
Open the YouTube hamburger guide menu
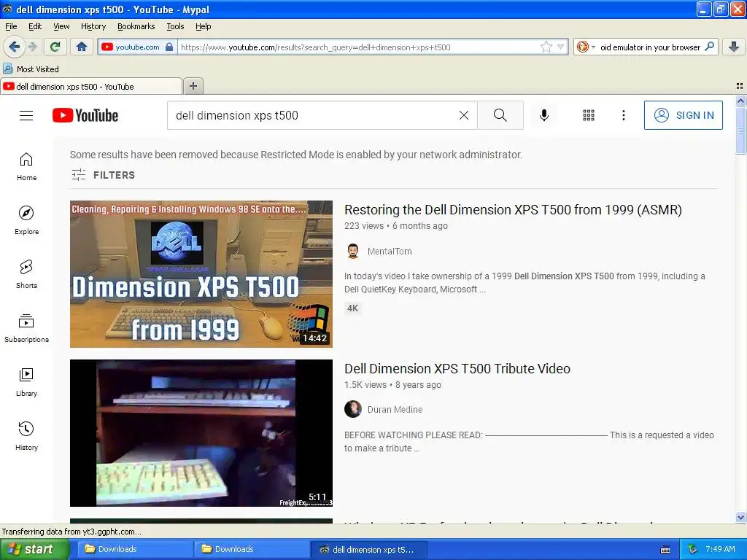[26, 115]
